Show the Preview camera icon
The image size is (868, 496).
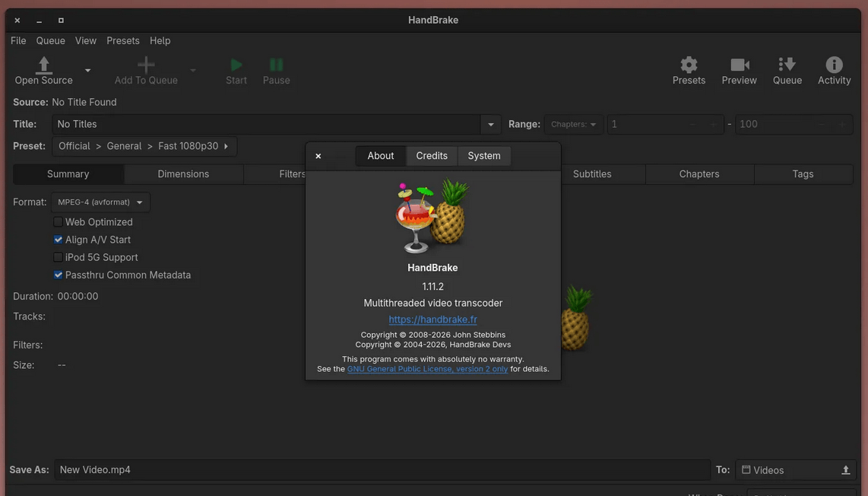(x=740, y=65)
